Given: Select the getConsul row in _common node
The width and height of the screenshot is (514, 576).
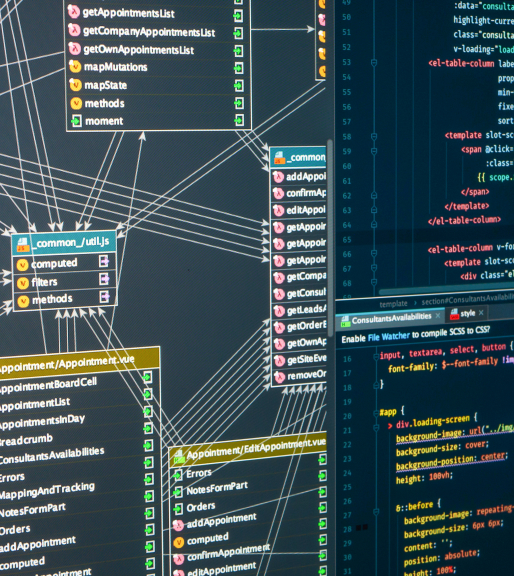Looking at the screenshot, I should point(299,294).
